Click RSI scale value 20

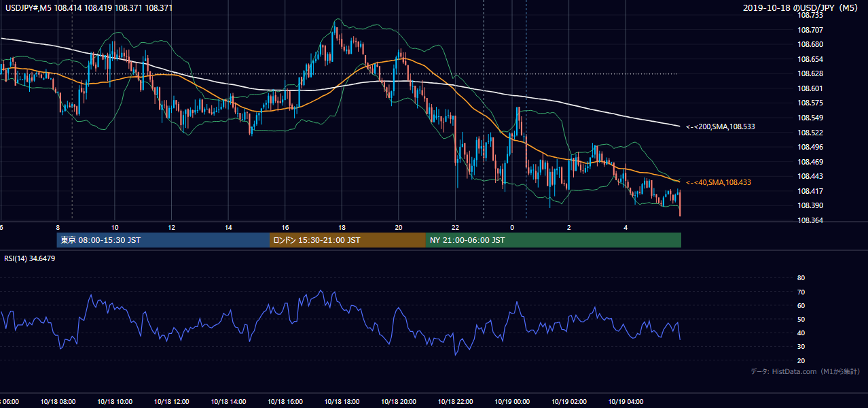[801, 360]
